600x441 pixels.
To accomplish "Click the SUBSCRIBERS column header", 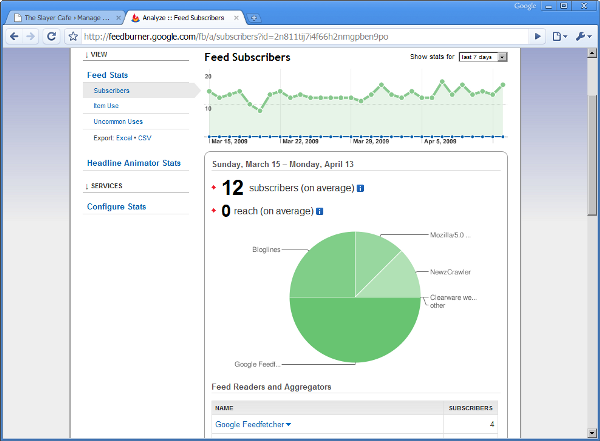I will click(471, 408).
